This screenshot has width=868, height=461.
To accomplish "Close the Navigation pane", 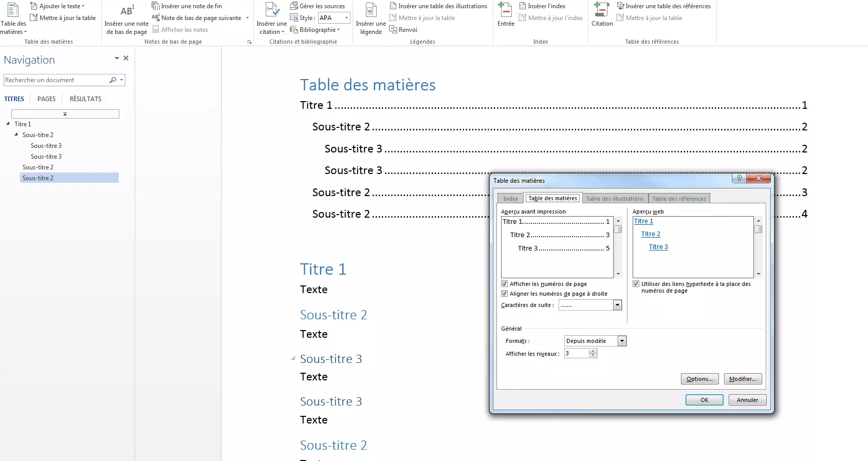I will [x=126, y=59].
